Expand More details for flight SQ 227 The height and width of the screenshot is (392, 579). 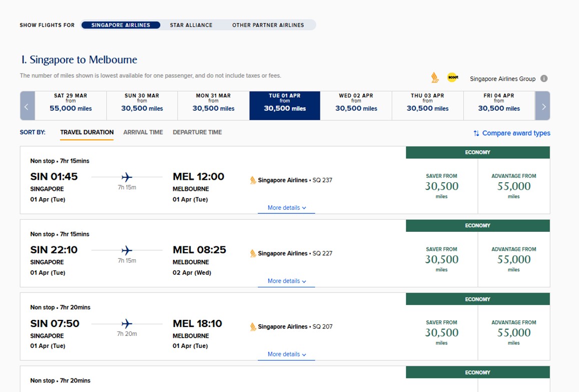pos(287,281)
